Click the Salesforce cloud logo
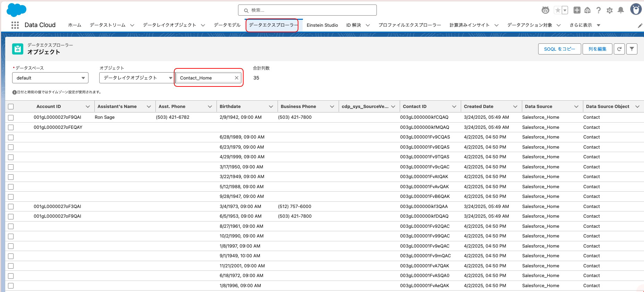Screen dimensions: 644x292 click(x=16, y=10)
